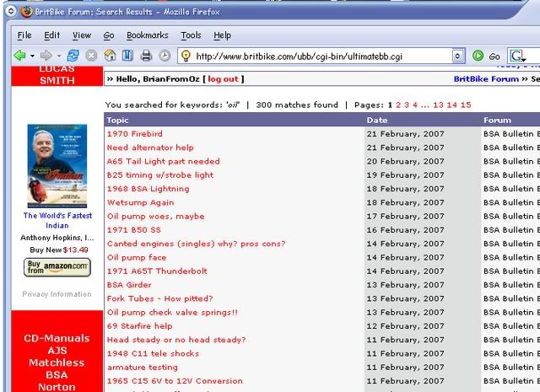Open the BSA Girder topic

pos(129,285)
